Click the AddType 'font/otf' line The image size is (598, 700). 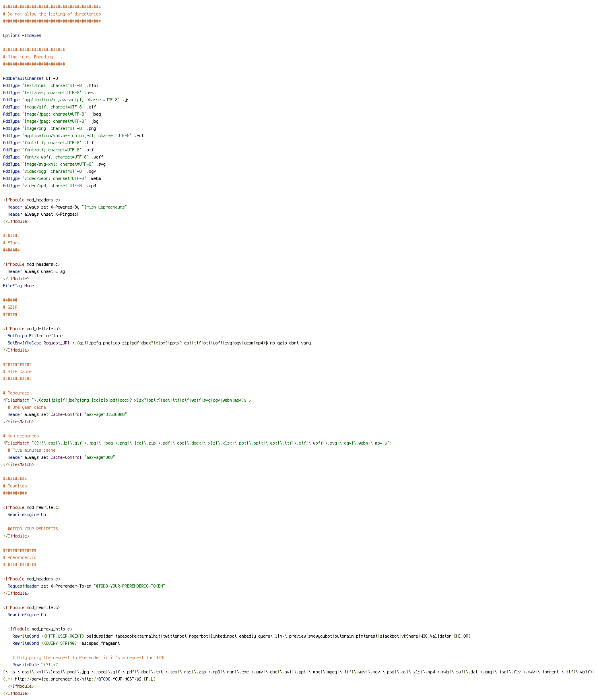tap(48, 150)
